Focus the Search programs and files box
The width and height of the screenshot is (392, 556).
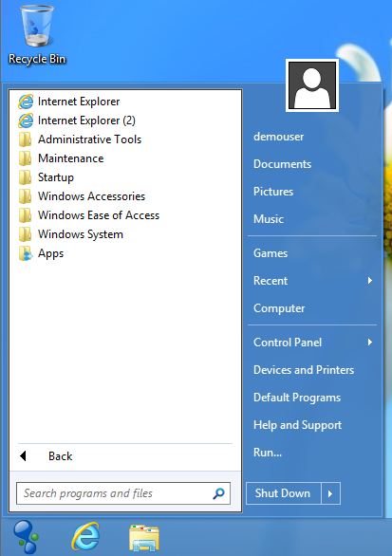point(123,493)
